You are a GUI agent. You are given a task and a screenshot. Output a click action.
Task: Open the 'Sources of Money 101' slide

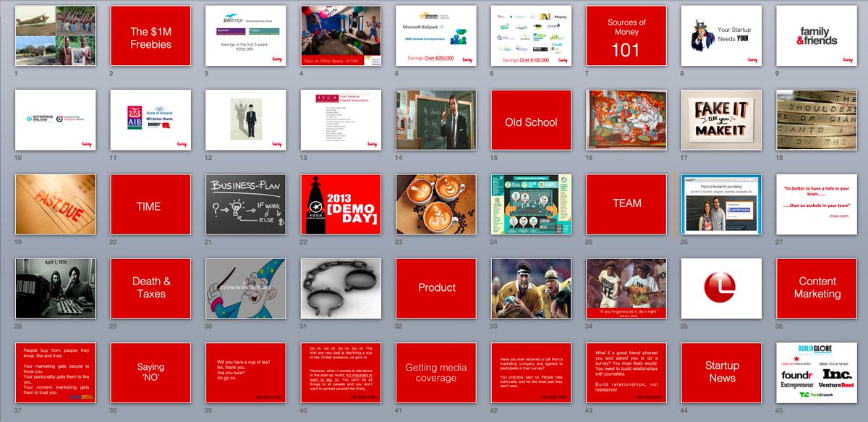pyautogui.click(x=626, y=35)
